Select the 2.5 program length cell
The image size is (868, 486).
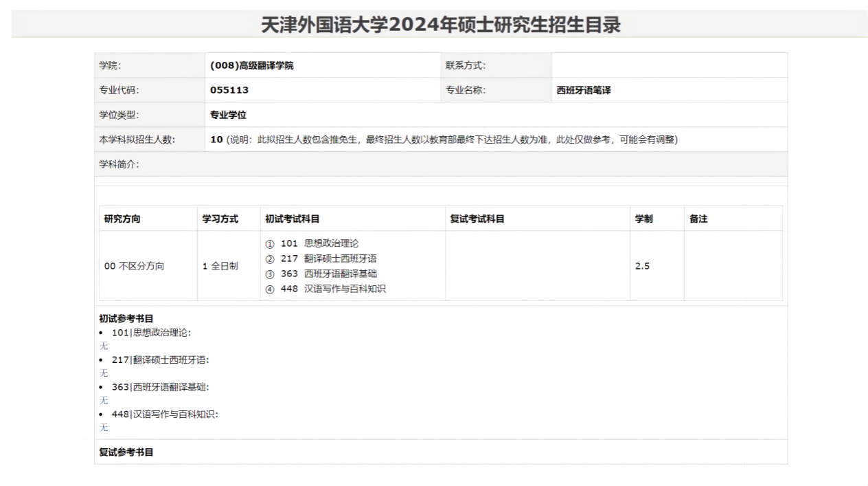[x=642, y=266]
